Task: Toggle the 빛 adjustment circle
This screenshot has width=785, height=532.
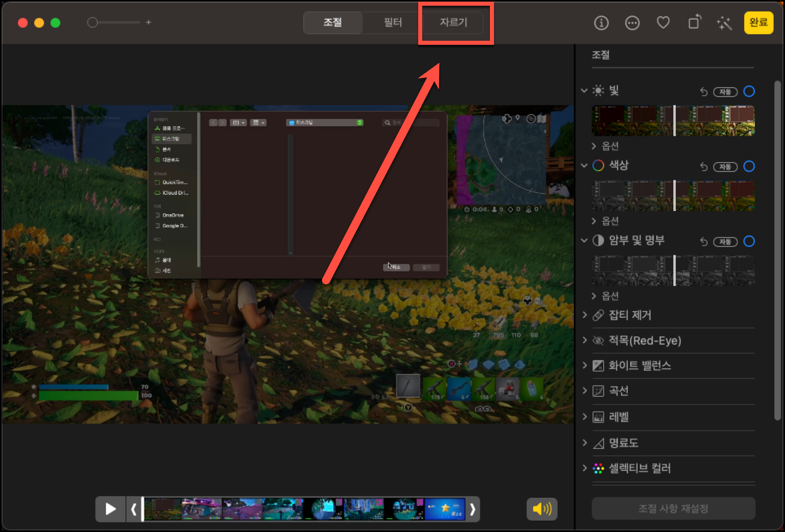Action: [749, 91]
